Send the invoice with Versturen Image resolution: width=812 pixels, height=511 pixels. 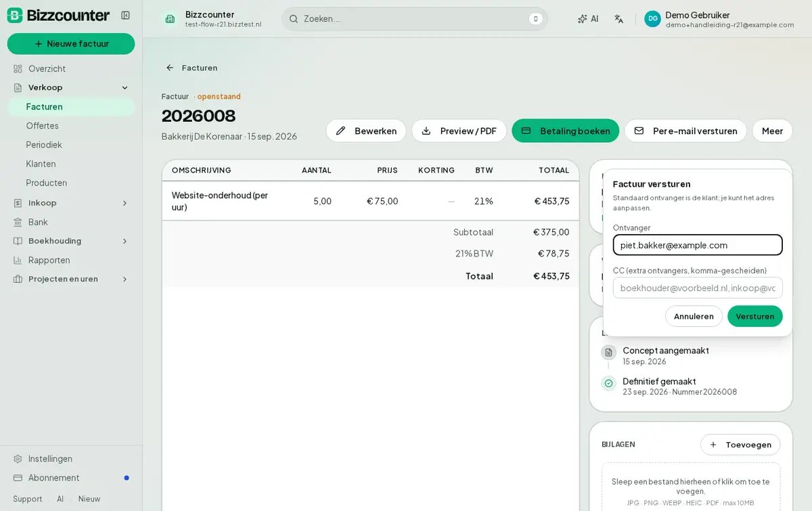click(755, 316)
